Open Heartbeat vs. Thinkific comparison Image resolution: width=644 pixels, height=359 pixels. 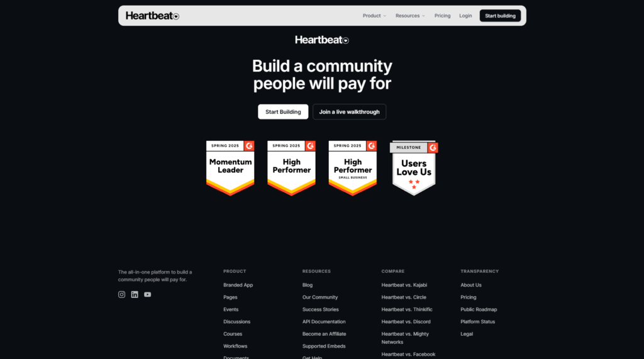(x=407, y=310)
